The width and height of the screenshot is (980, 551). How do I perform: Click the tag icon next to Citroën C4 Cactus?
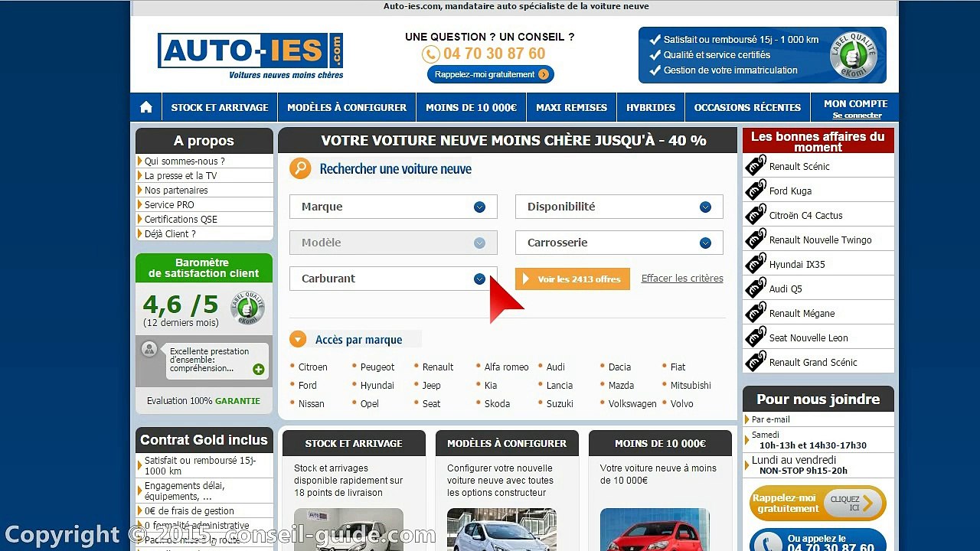pos(756,214)
